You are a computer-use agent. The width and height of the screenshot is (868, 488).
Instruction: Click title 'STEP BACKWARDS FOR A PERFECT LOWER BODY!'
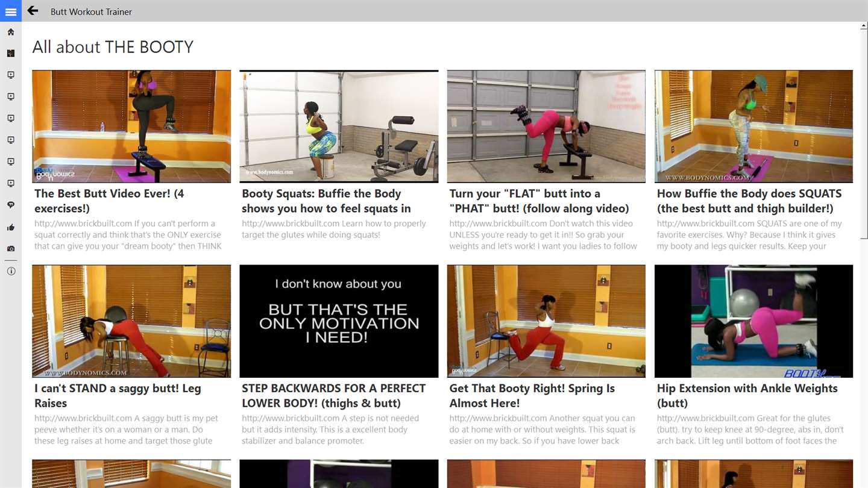point(333,396)
